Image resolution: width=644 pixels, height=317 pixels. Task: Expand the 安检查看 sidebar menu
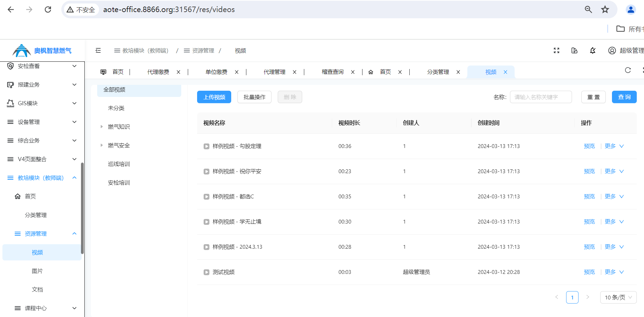pyautogui.click(x=74, y=66)
